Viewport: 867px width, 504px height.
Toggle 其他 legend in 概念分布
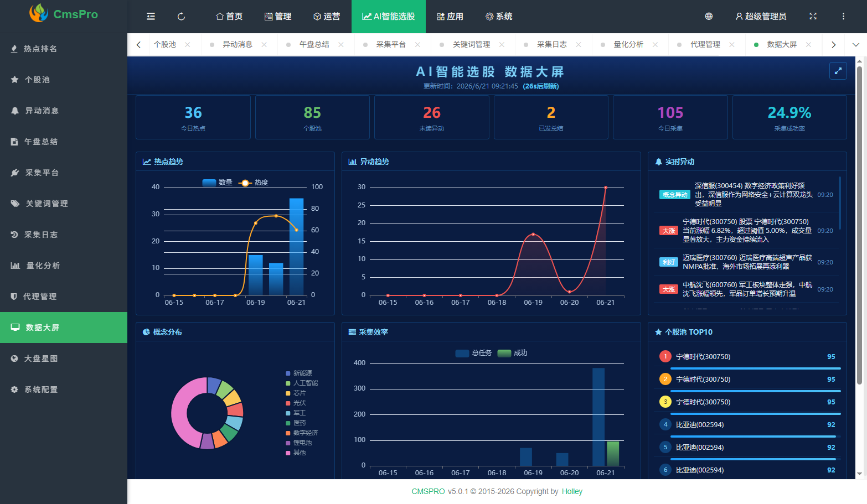click(x=296, y=453)
